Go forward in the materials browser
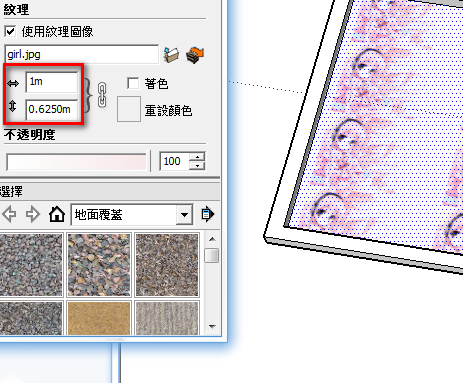The width and height of the screenshot is (463, 383). click(x=33, y=214)
